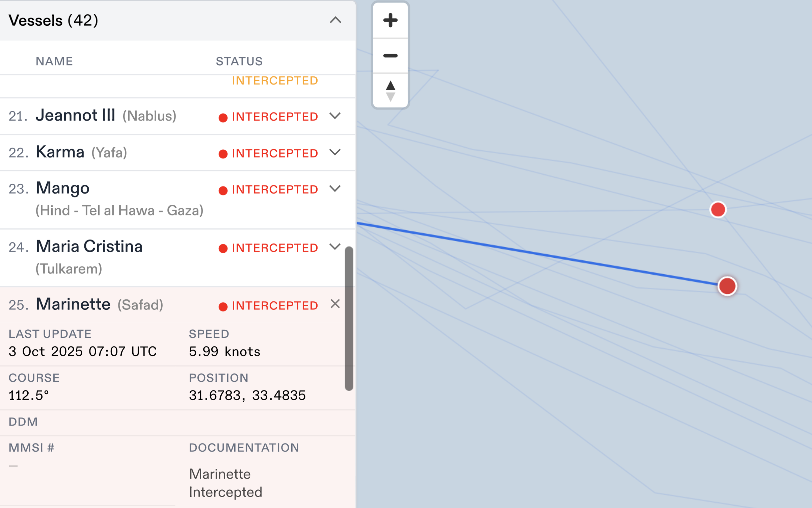Viewport: 812px width, 508px height.
Task: Expand Karma vessel details
Action: (335, 153)
